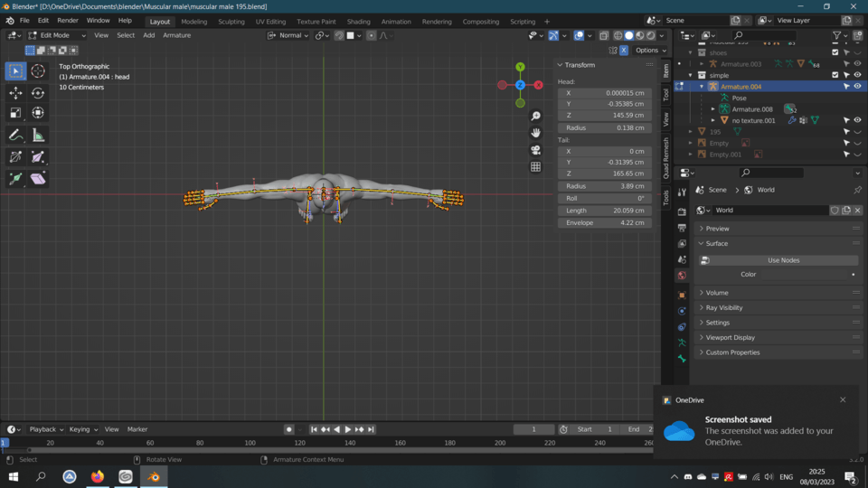
Task: Toggle eye icon of simple collection
Action: pos(857,75)
